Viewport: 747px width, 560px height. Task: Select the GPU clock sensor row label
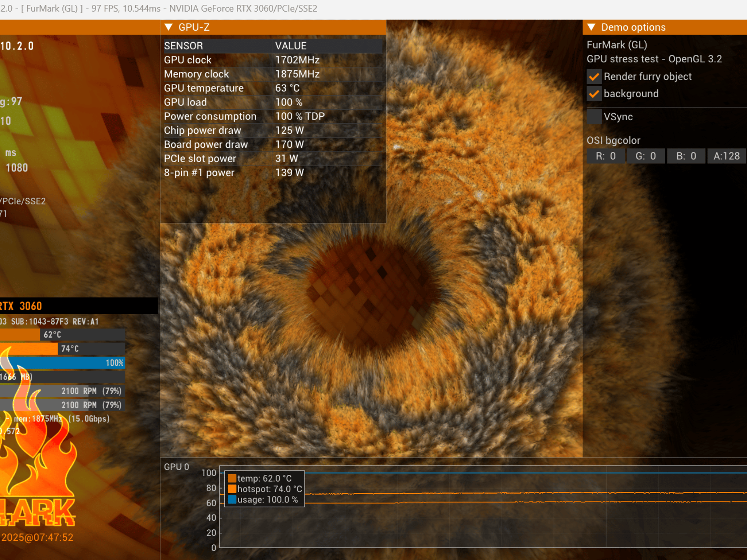pyautogui.click(x=187, y=60)
